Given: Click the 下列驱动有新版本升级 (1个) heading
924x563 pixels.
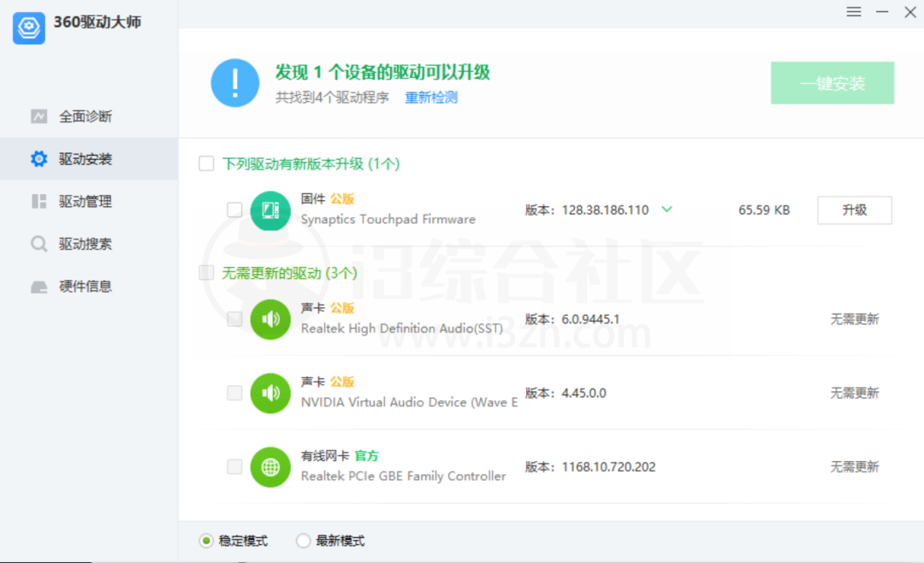Looking at the screenshot, I should click(311, 163).
